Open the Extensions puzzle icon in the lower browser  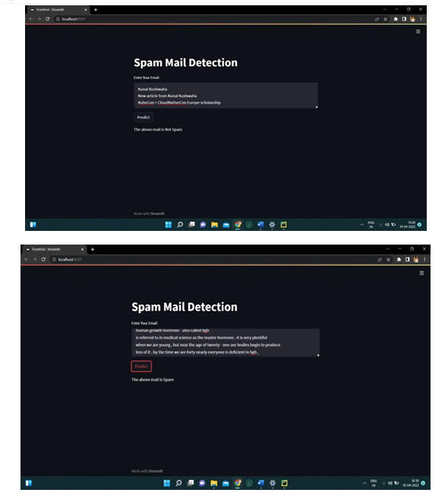click(x=399, y=259)
